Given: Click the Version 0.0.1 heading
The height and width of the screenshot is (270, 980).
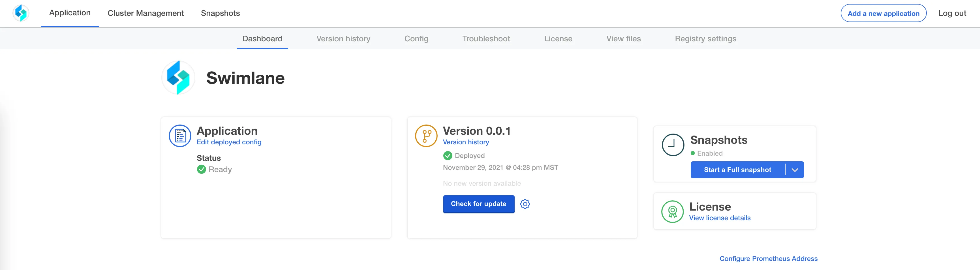Looking at the screenshot, I should click(477, 131).
